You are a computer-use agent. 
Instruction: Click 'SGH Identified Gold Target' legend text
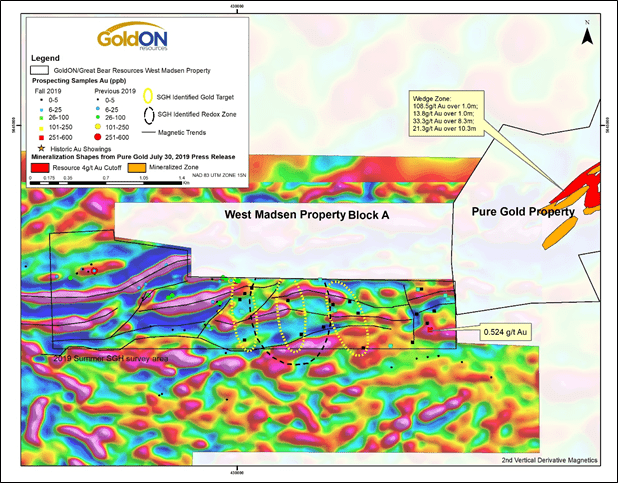point(195,97)
